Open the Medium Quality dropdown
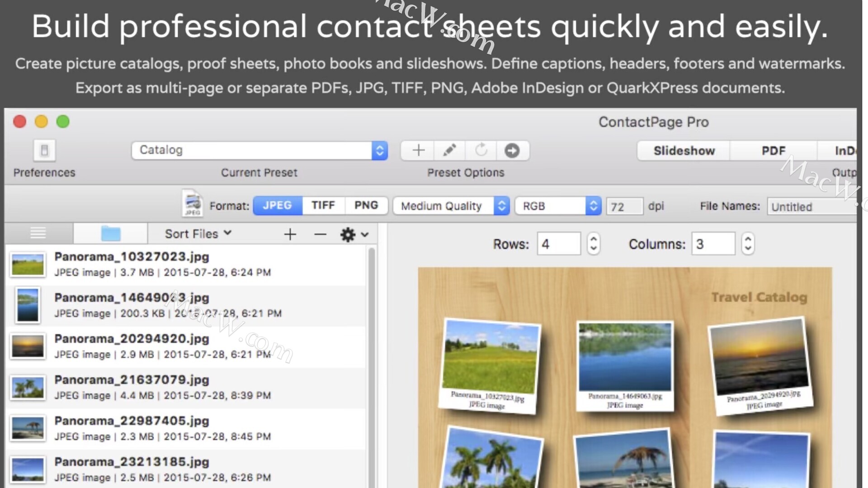Viewport: 868px width, 488px height. pyautogui.click(x=451, y=206)
